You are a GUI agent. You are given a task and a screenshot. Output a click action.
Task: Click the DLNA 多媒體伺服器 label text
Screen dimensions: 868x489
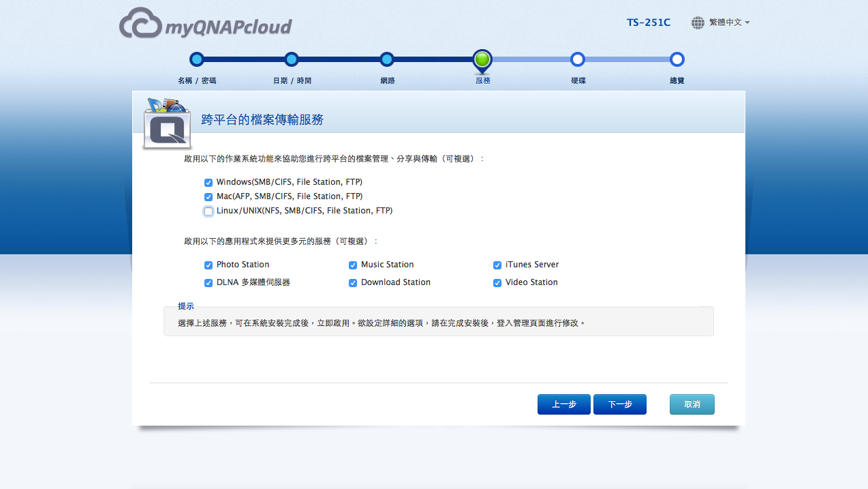tap(253, 282)
